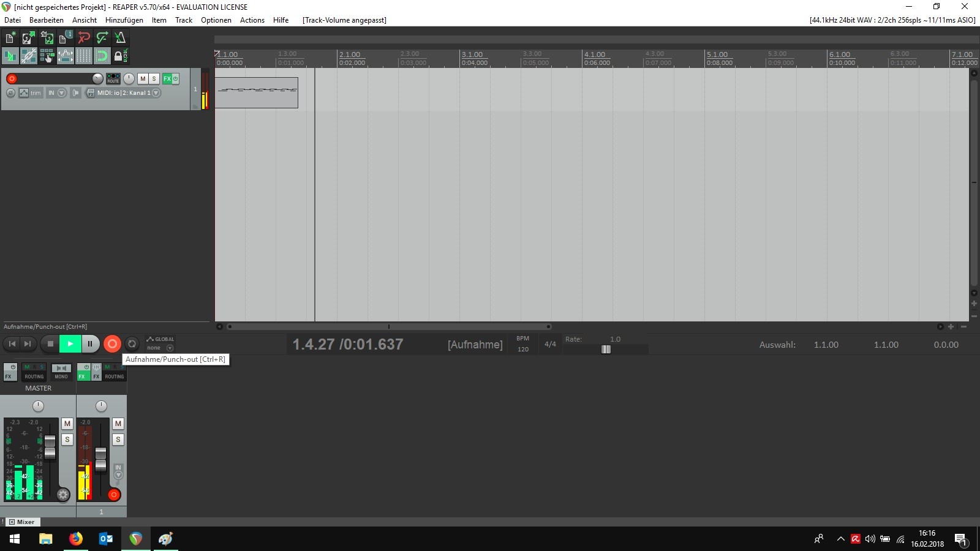Viewport: 980px width, 551px height.
Task: Click the master MONO button
Action: click(x=61, y=371)
